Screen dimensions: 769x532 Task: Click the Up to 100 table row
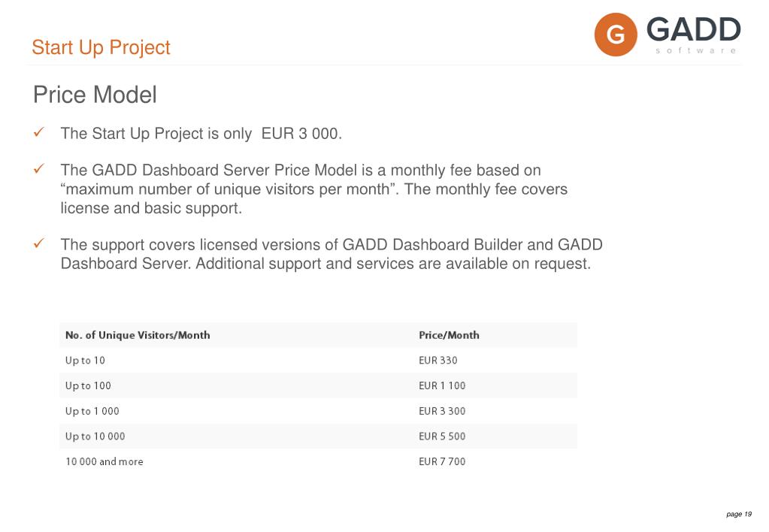point(318,386)
